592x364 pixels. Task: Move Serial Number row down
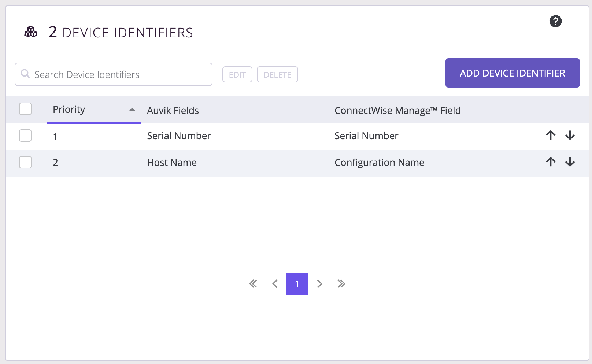[x=570, y=135]
